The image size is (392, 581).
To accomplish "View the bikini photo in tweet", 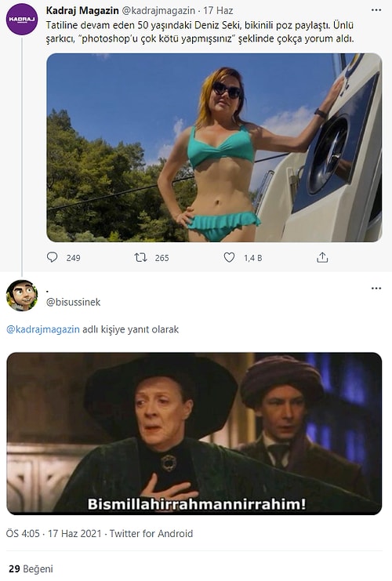I will coord(214,147).
